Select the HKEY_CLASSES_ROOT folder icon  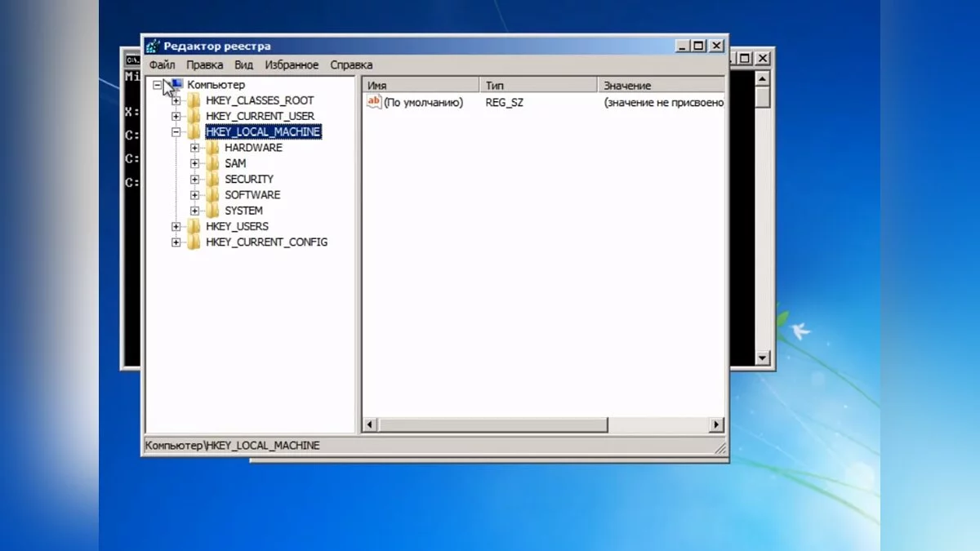tap(194, 100)
